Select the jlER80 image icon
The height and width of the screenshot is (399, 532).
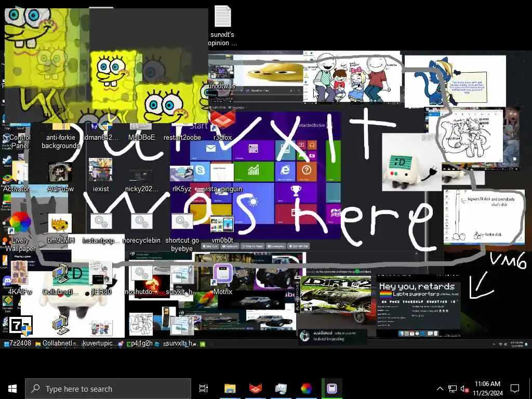[x=101, y=278]
